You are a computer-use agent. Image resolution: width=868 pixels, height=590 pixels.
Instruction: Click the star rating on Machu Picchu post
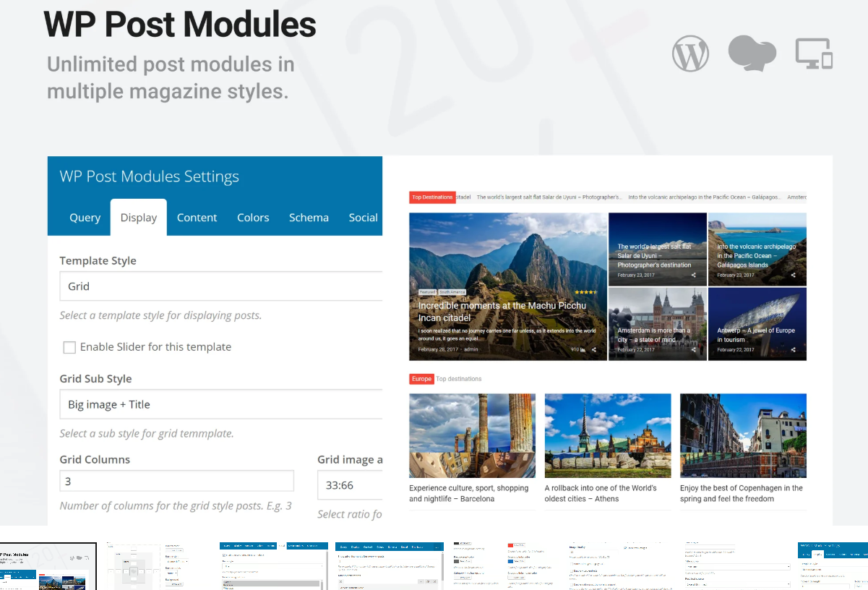pyautogui.click(x=585, y=292)
